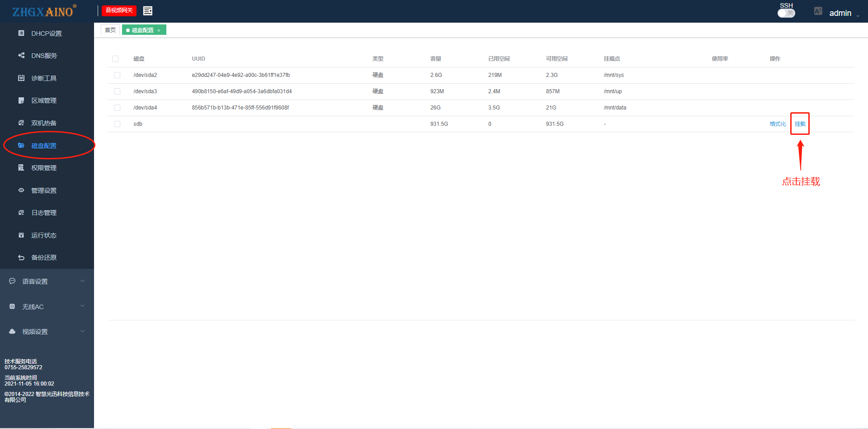
Task: Open DHCP设置 menu item
Action: [x=47, y=33]
